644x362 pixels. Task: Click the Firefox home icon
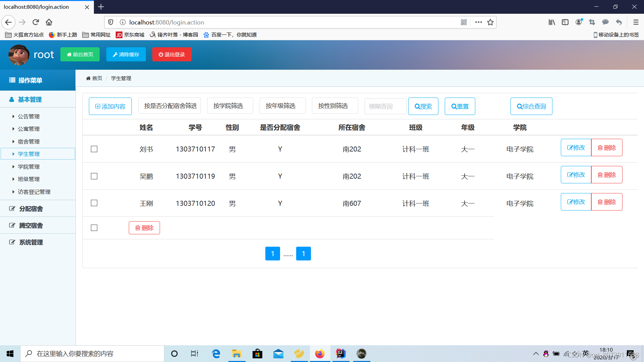point(49,22)
